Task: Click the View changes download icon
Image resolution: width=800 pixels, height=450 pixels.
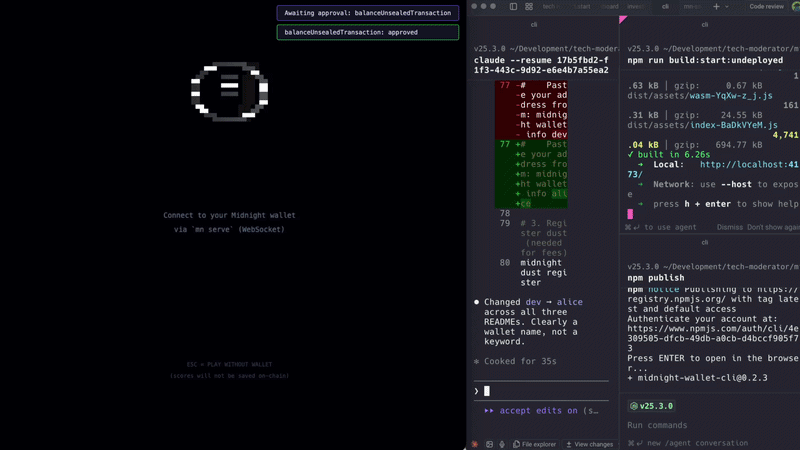Action: point(569,444)
